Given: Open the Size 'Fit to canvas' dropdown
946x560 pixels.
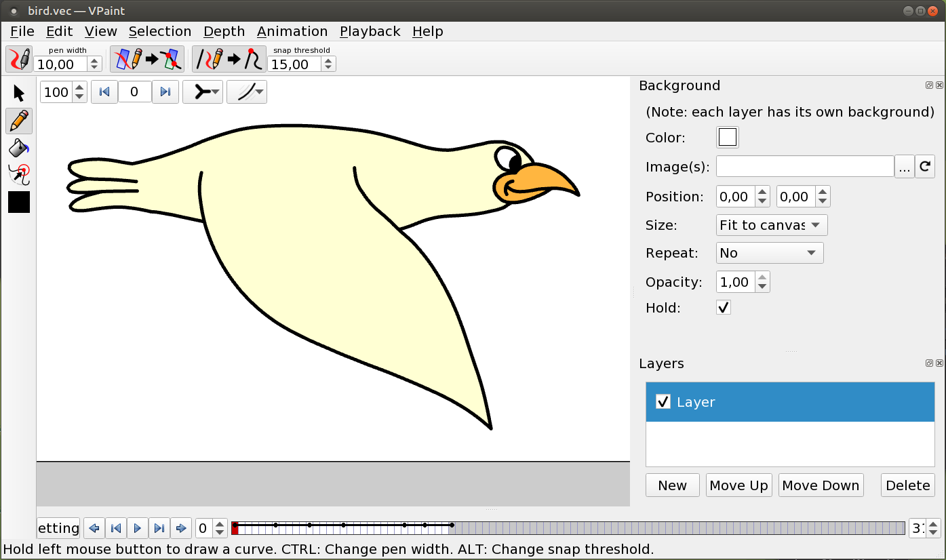Looking at the screenshot, I should click(771, 225).
